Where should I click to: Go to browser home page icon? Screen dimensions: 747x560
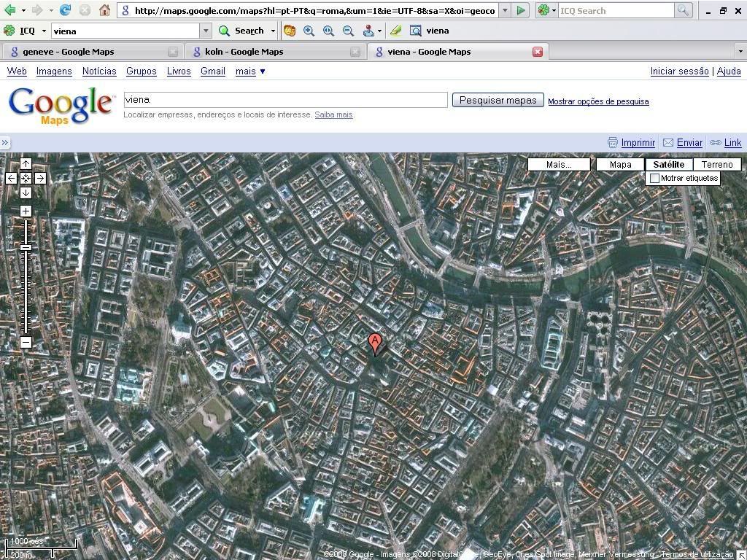(104, 10)
